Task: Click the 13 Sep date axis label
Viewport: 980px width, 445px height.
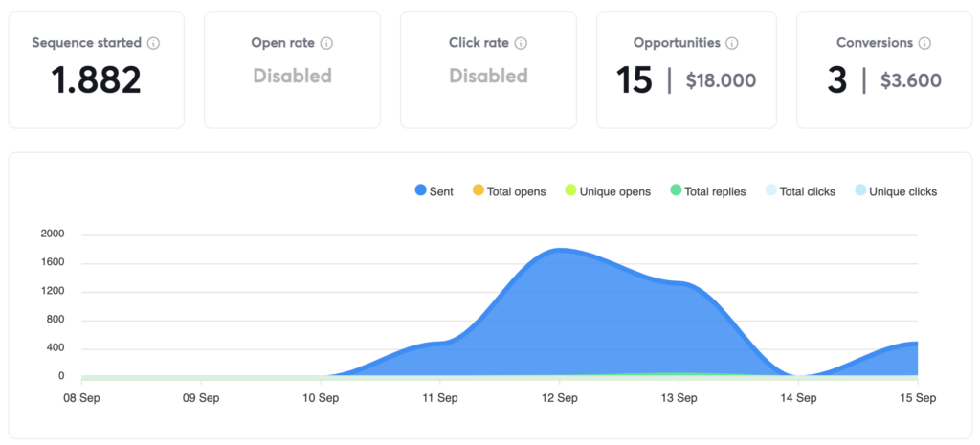Action: pyautogui.click(x=679, y=396)
